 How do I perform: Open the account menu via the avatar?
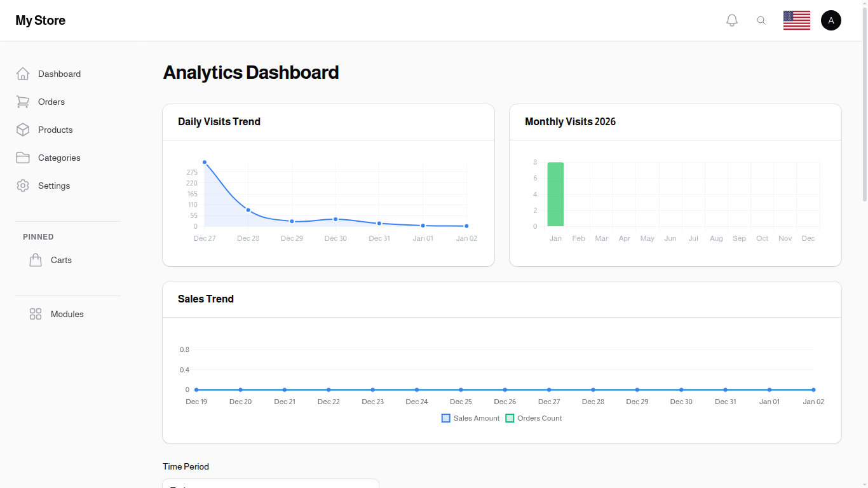(x=831, y=20)
